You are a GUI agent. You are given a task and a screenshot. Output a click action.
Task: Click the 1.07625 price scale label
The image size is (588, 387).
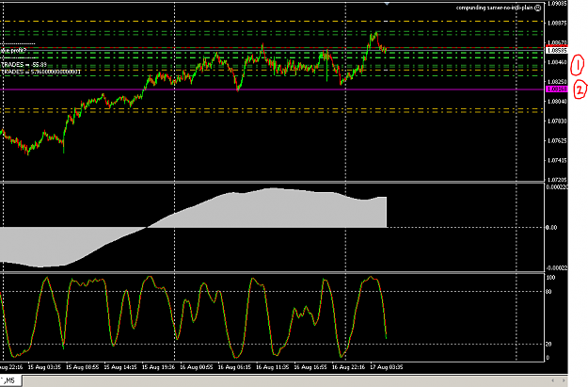(x=557, y=140)
